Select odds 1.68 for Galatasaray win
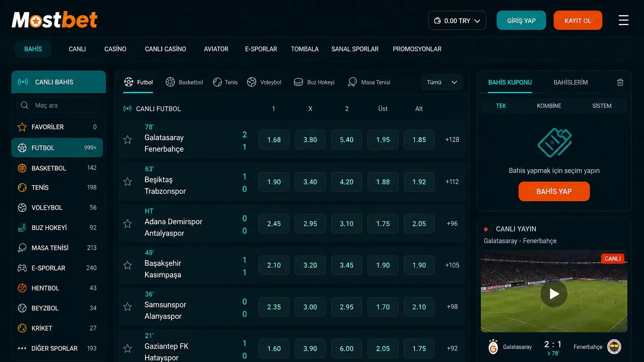This screenshot has width=644, height=362. tap(274, 140)
